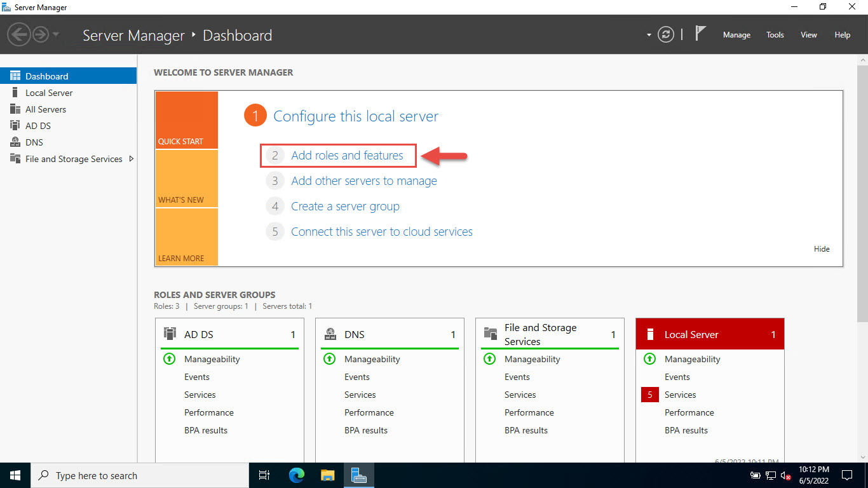Click the All Servers icon in sidebar
Image resolution: width=868 pixels, height=488 pixels.
[15, 109]
